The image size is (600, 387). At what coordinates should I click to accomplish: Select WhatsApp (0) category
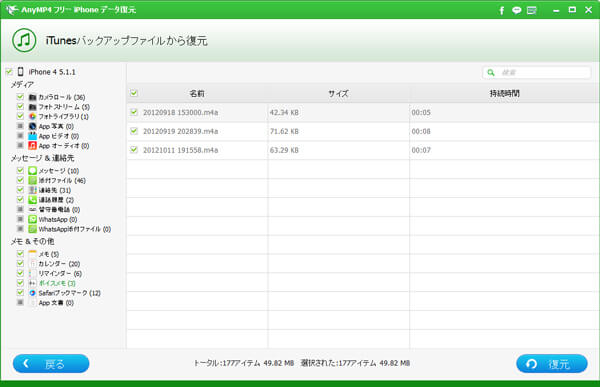pos(58,219)
